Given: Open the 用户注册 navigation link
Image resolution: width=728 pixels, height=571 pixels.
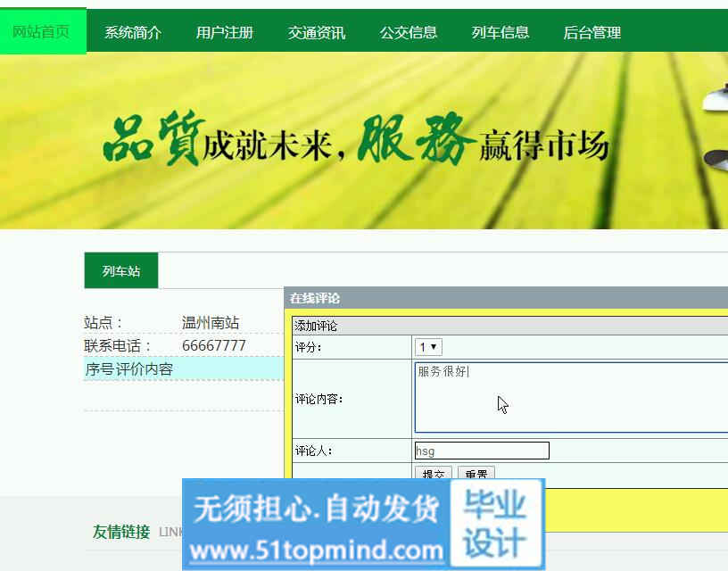Looking at the screenshot, I should pyautogui.click(x=225, y=33).
